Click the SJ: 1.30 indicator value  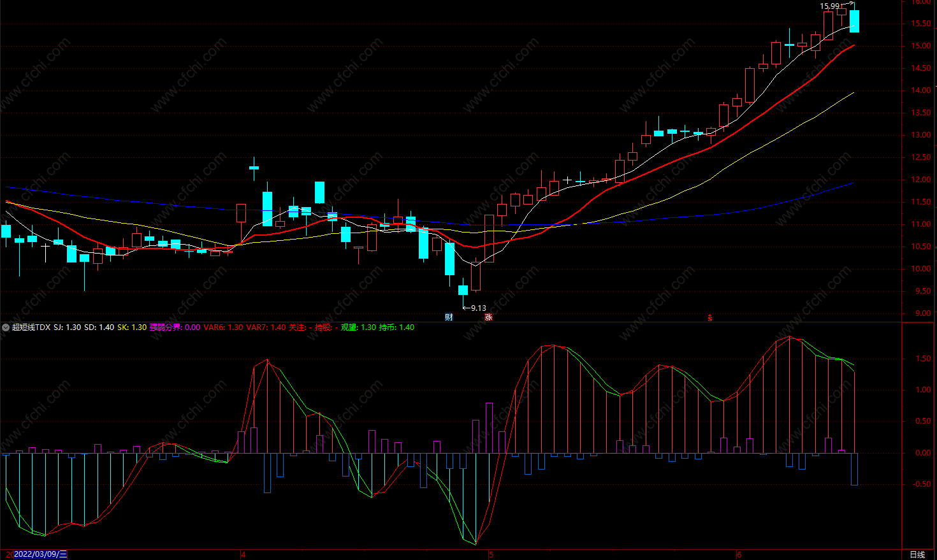[67, 327]
